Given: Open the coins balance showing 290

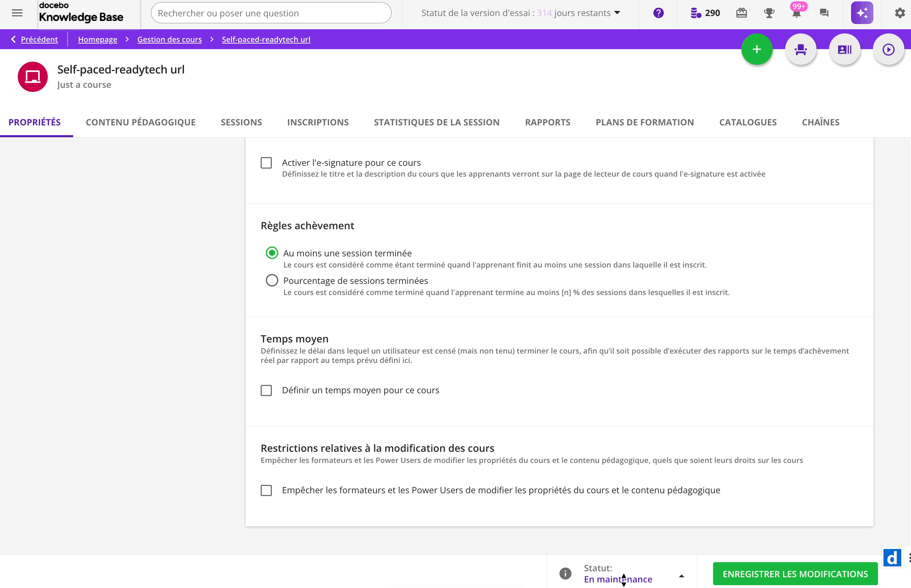Looking at the screenshot, I should pyautogui.click(x=705, y=13).
